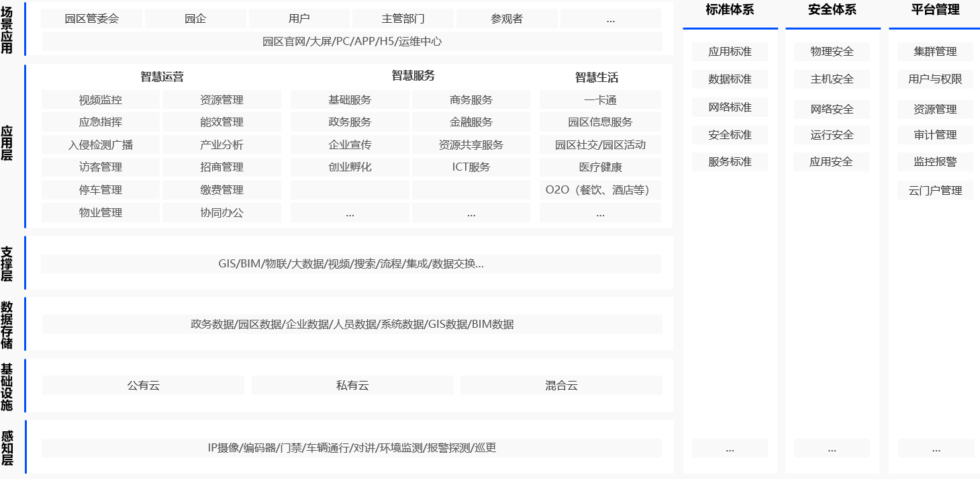
Task: Select the 参观者 role box
Action: pyautogui.click(x=507, y=19)
